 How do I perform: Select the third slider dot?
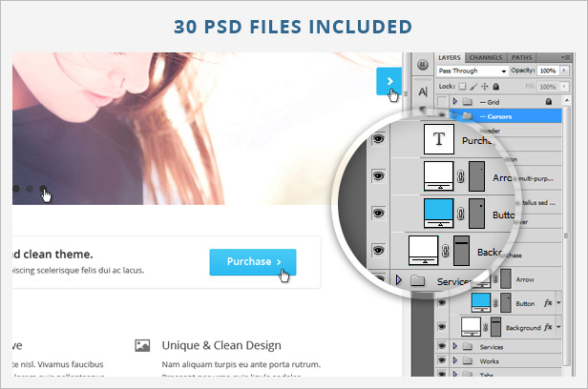coord(43,189)
